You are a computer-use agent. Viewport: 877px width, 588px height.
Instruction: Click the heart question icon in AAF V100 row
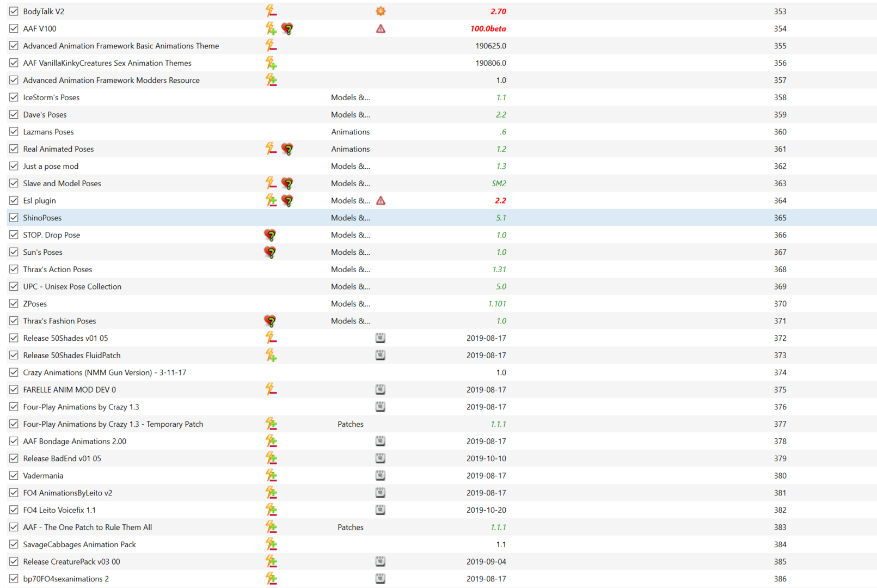coord(287,28)
